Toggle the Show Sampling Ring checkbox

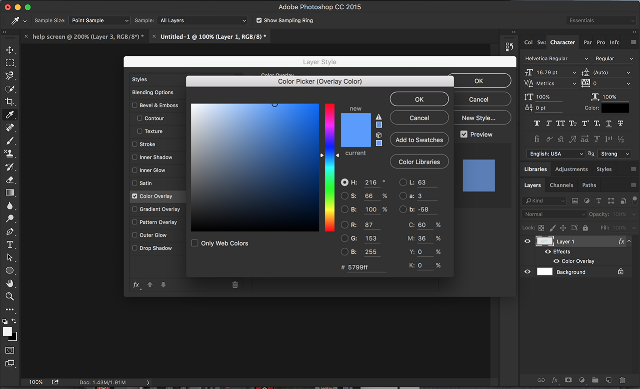tap(259, 20)
